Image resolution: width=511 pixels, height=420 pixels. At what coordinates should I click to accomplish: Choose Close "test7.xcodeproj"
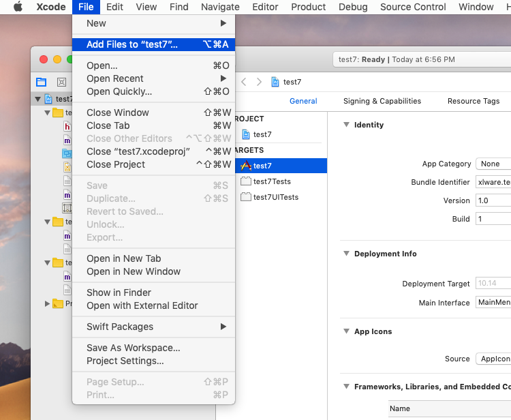(x=153, y=151)
